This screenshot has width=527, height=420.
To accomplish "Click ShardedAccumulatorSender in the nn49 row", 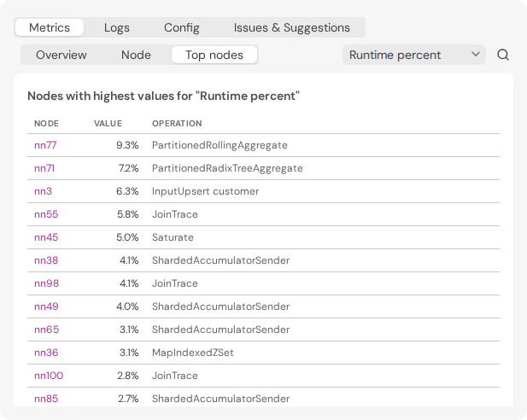I will 221,306.
